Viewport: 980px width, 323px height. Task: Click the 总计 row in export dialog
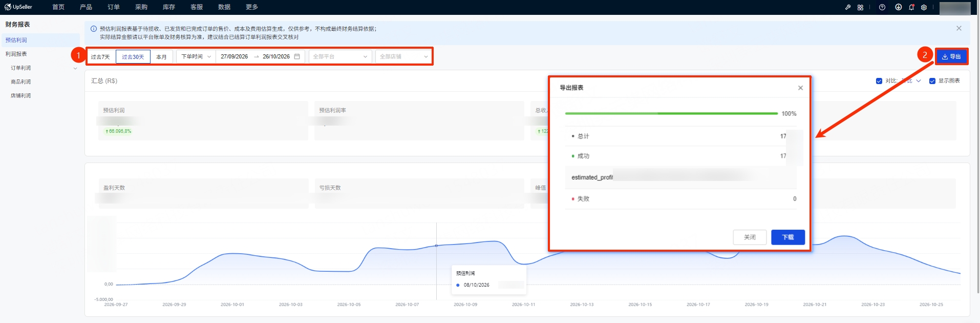click(x=680, y=136)
